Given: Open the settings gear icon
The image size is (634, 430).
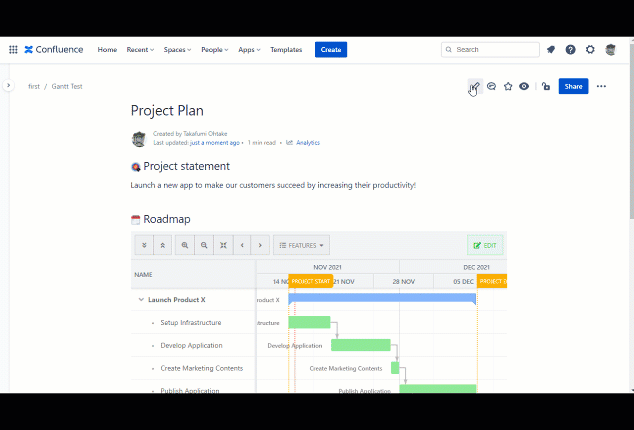Looking at the screenshot, I should point(590,49).
